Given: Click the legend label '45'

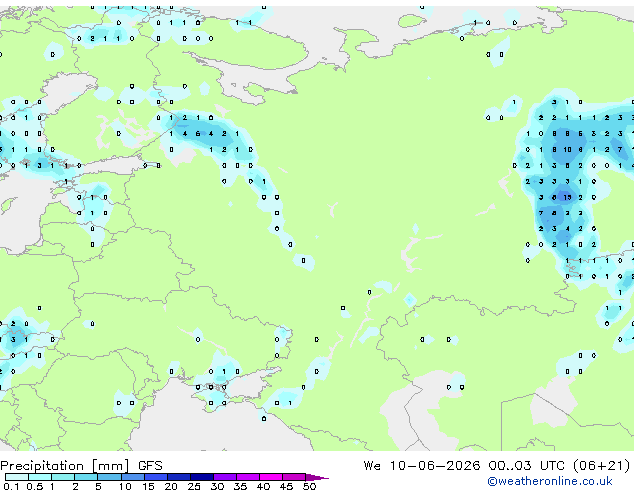Looking at the screenshot, I should [x=286, y=486].
